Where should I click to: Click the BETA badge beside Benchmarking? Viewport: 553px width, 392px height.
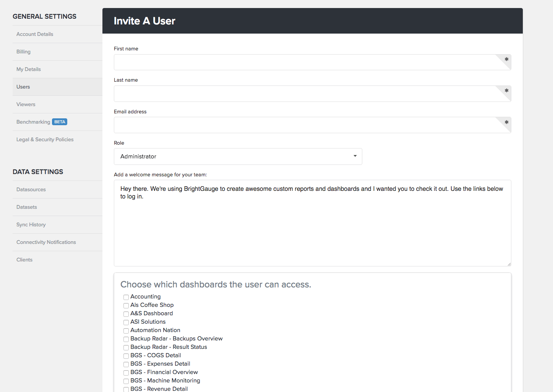coord(60,122)
